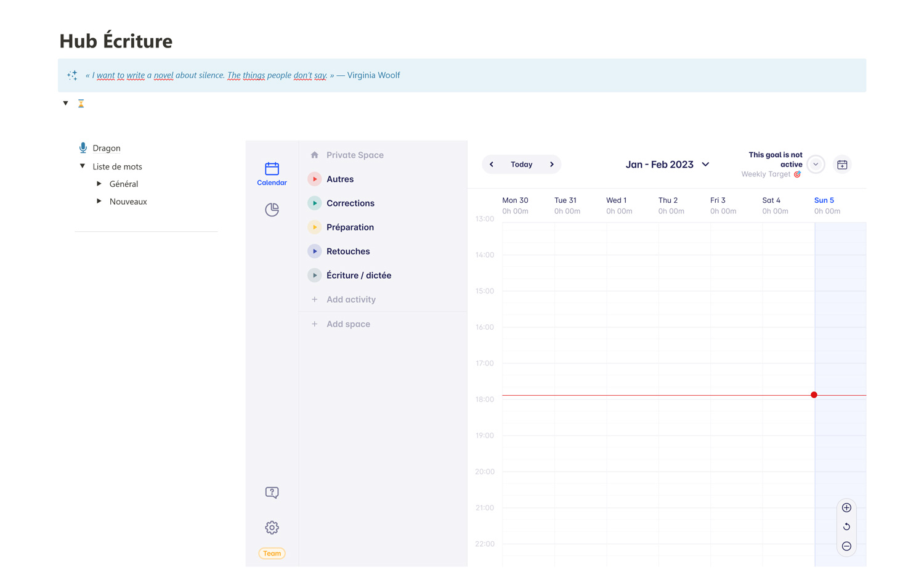Select the Mon 30 column header

(x=515, y=200)
